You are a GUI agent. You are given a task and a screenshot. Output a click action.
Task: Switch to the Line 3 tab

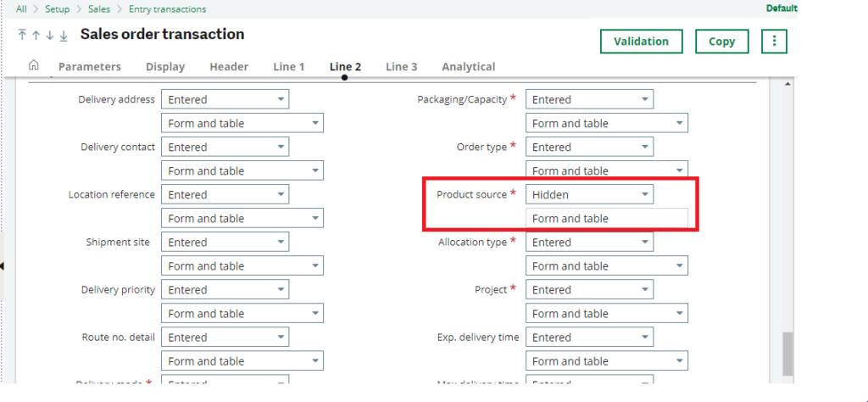coord(401,67)
